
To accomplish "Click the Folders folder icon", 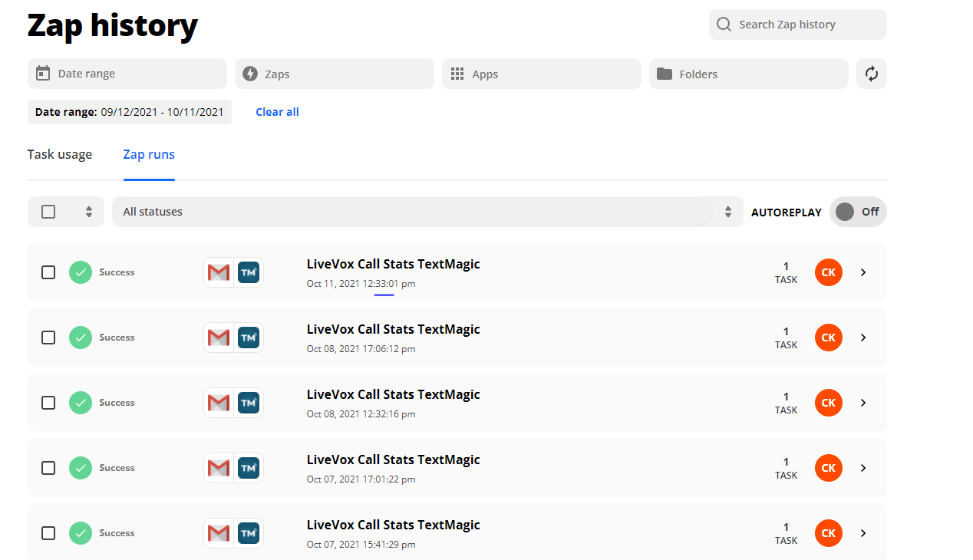I will pyautogui.click(x=665, y=74).
